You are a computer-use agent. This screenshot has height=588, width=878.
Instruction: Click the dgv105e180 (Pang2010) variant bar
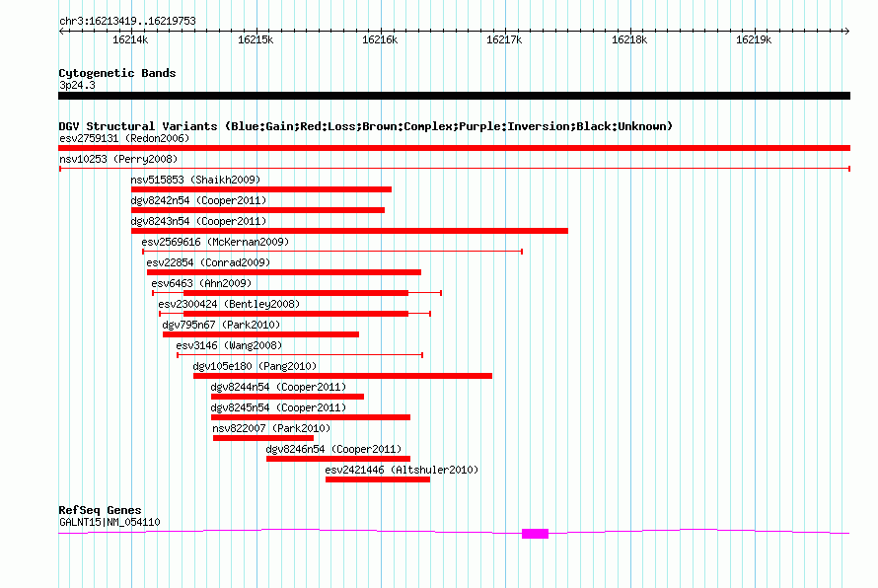pos(342,376)
